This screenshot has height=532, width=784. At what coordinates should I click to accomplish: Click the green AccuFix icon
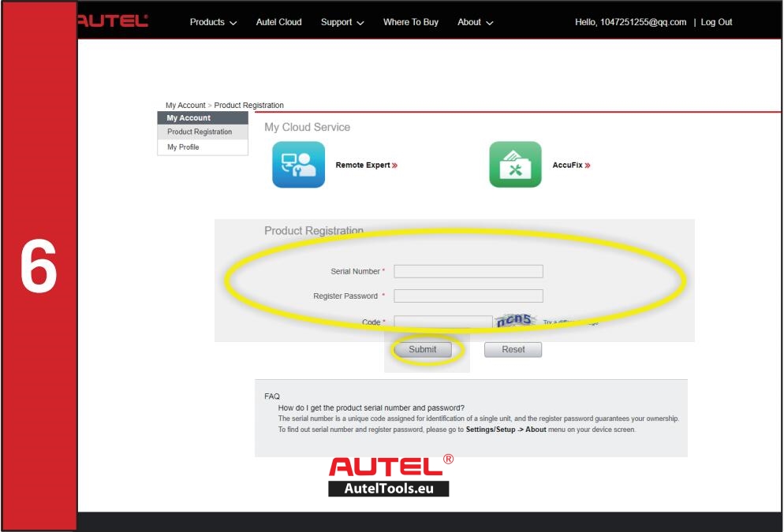pyautogui.click(x=515, y=165)
